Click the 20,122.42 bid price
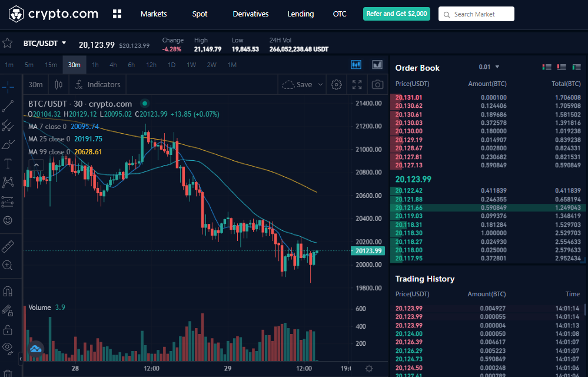The width and height of the screenshot is (588, 377). 408,191
